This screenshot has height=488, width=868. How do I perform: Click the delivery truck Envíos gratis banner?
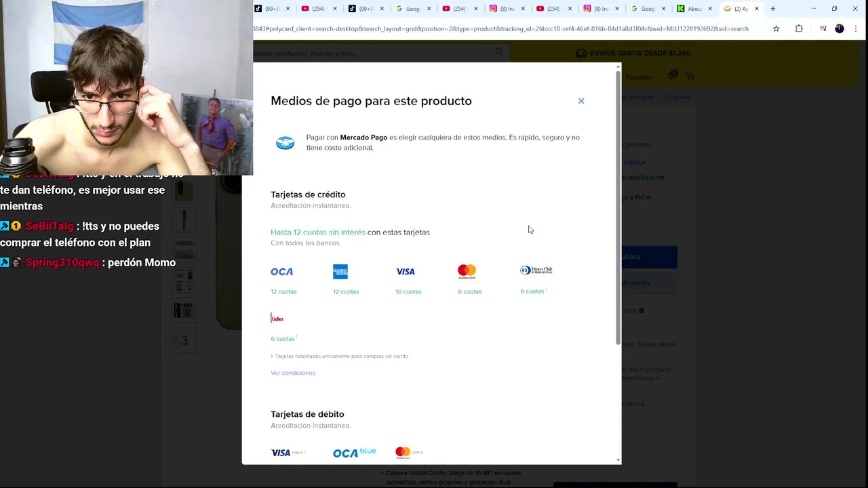633,53
